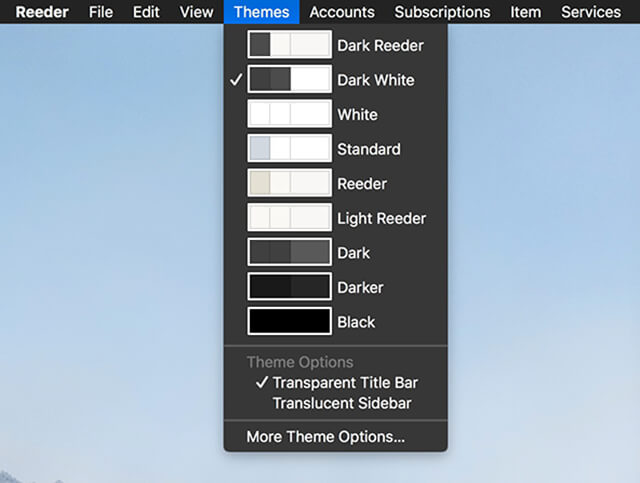The width and height of the screenshot is (640, 483).
Task: Open the Themes menu
Action: [262, 12]
